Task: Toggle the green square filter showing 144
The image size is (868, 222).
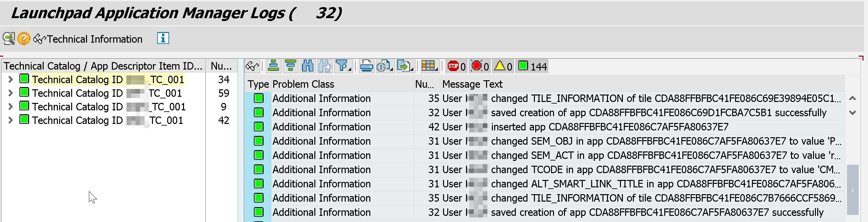Action: point(532,66)
